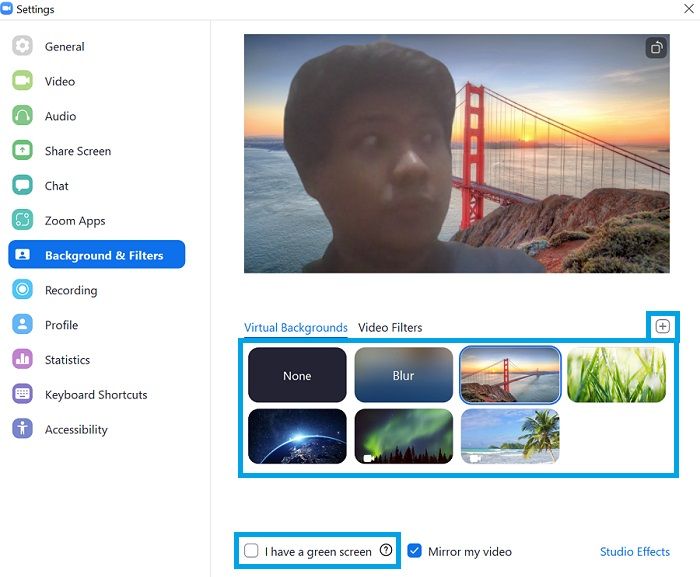
Task: Choose the green grass background thumbnail
Action: click(x=617, y=375)
